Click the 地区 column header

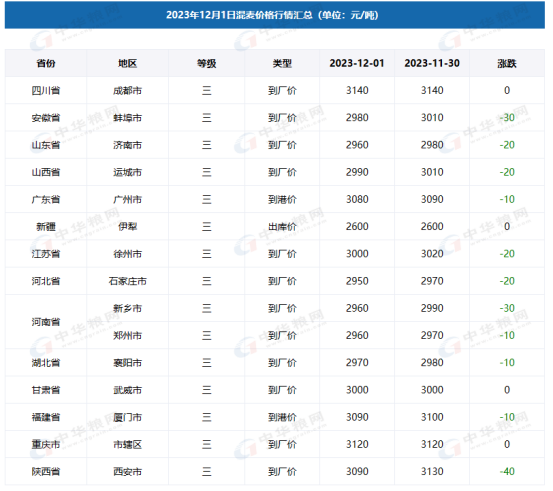click(x=127, y=63)
